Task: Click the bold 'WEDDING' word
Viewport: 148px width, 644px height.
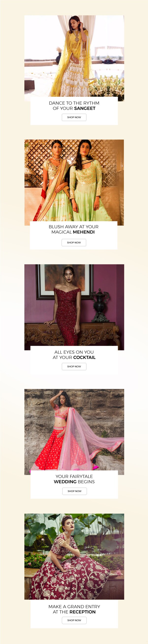Action: coord(65,482)
